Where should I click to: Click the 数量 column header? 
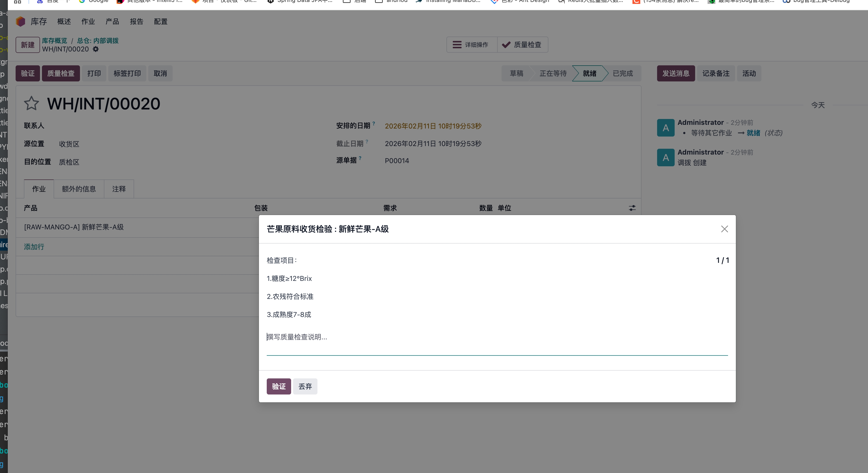pos(486,208)
